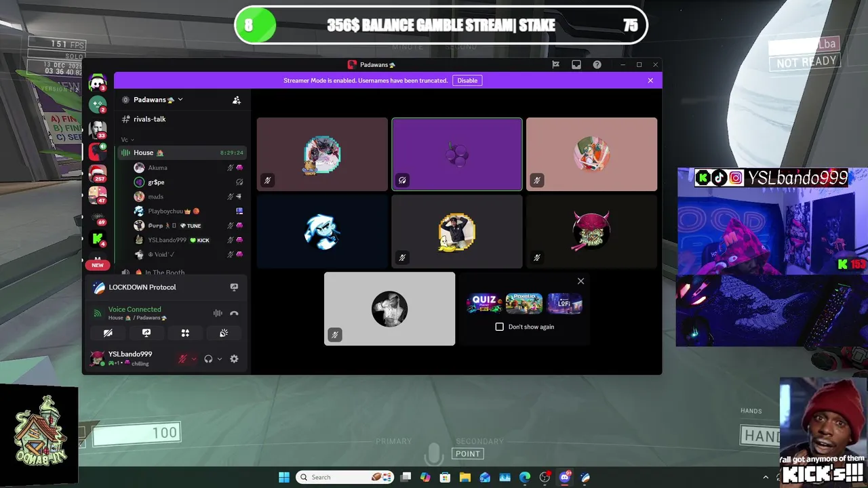Open OBS Studio from the taskbar

pyautogui.click(x=545, y=477)
